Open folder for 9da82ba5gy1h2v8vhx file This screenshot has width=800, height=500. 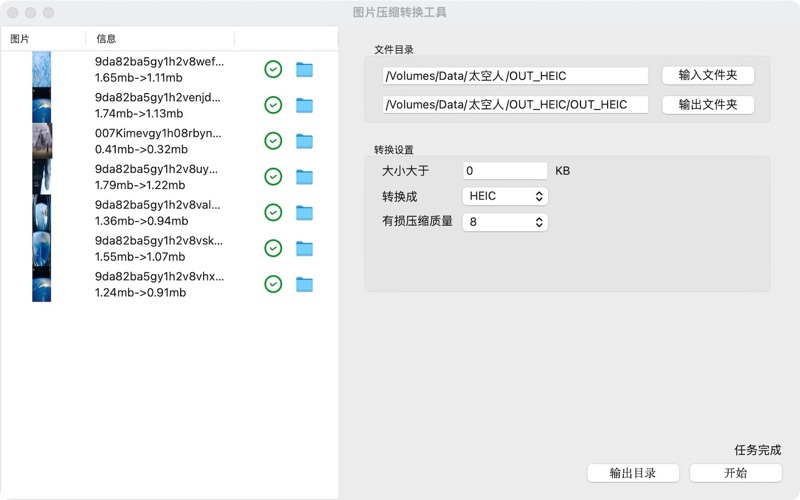[304, 284]
